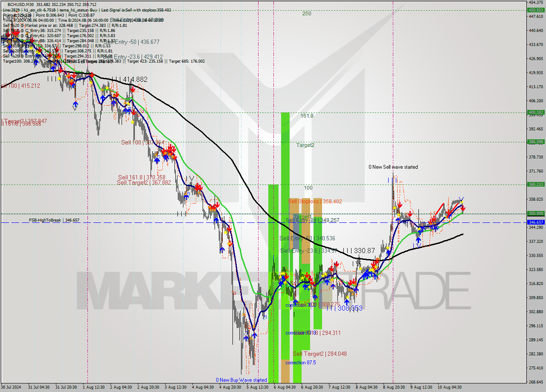Click the '10 Aug 04:30' time axis label

pos(450,387)
